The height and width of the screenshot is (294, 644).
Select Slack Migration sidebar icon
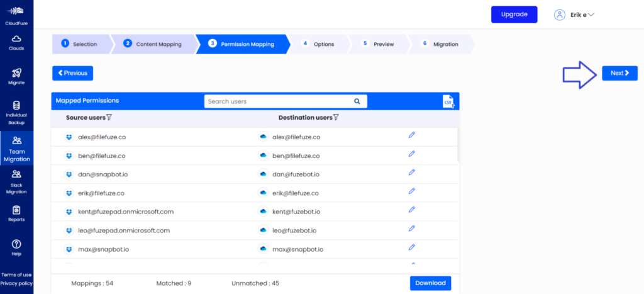(x=16, y=174)
